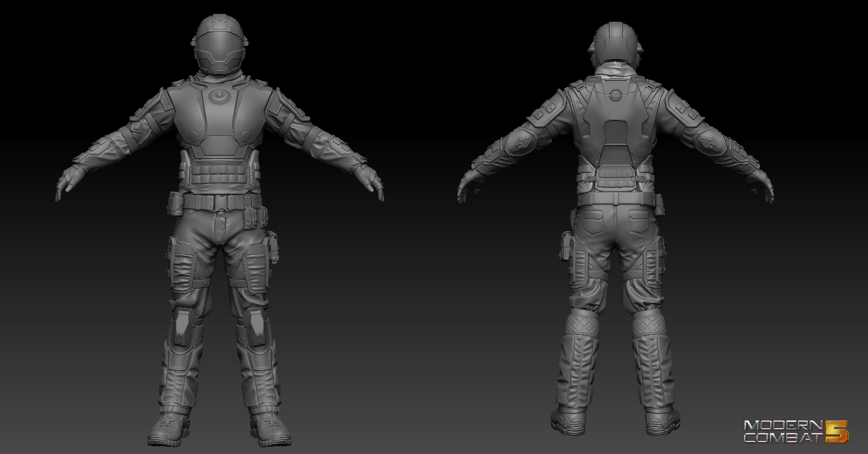Select the holster on the front-view soldier's thigh
The image size is (868, 454).
[x=272, y=246]
